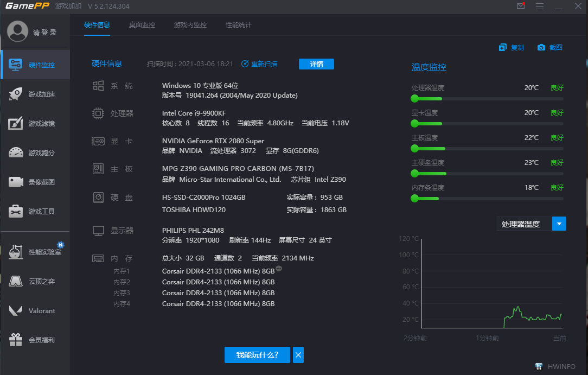
Task: Open 云顶之弈 icon in sidebar
Action: coord(16,281)
